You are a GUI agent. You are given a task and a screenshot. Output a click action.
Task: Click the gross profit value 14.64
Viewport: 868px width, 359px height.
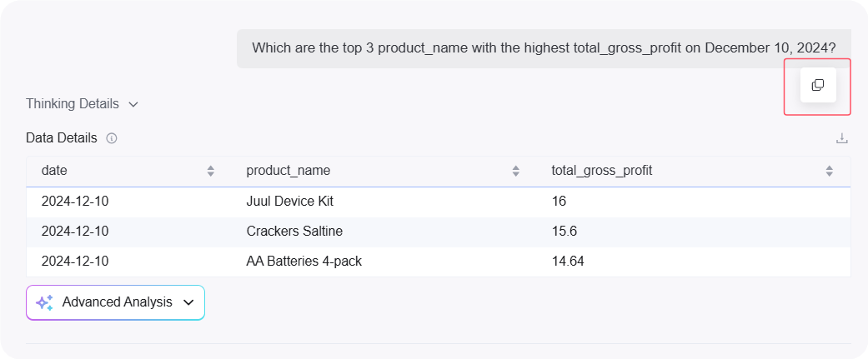tap(567, 261)
